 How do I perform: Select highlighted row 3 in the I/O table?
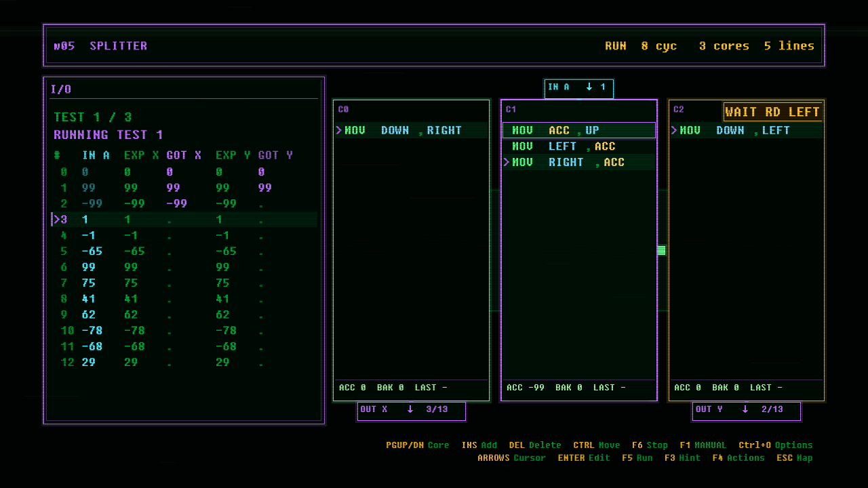[184, 220]
